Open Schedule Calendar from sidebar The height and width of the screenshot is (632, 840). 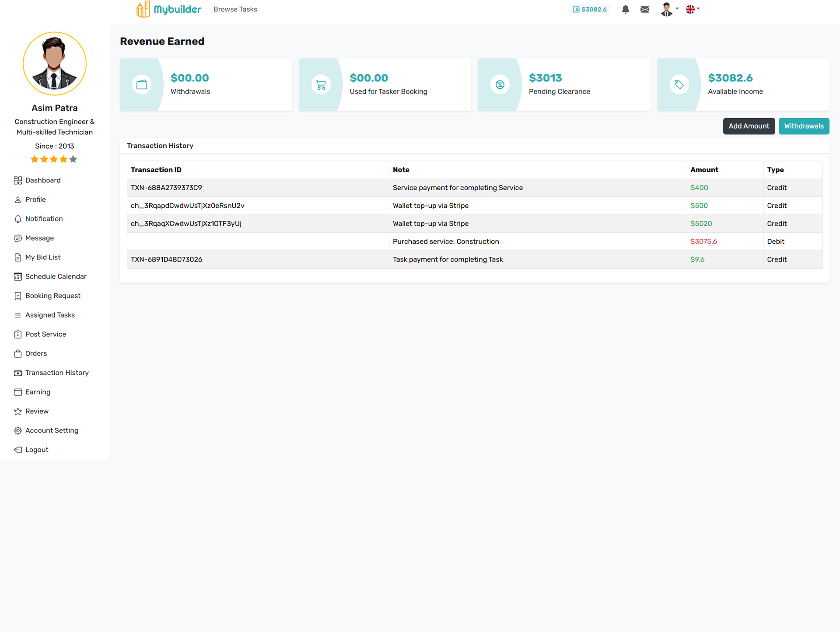click(56, 276)
